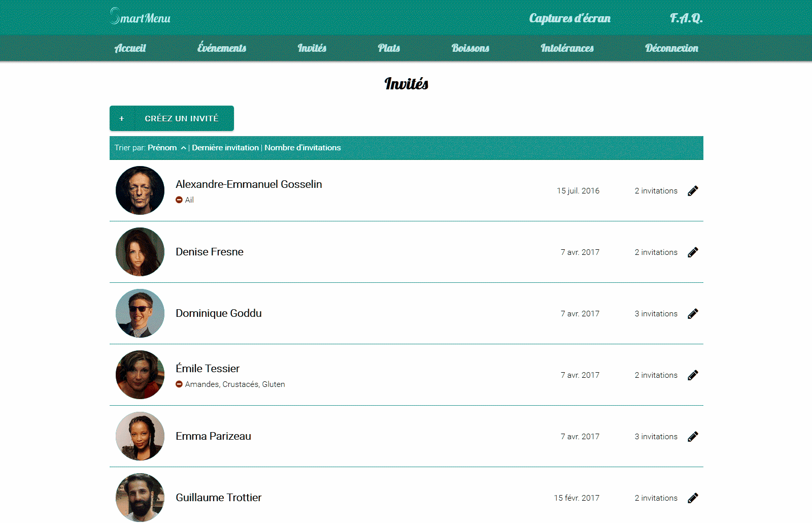This screenshot has width=812, height=523.
Task: Toggle the Prénom sort direction arrow
Action: pyautogui.click(x=183, y=148)
